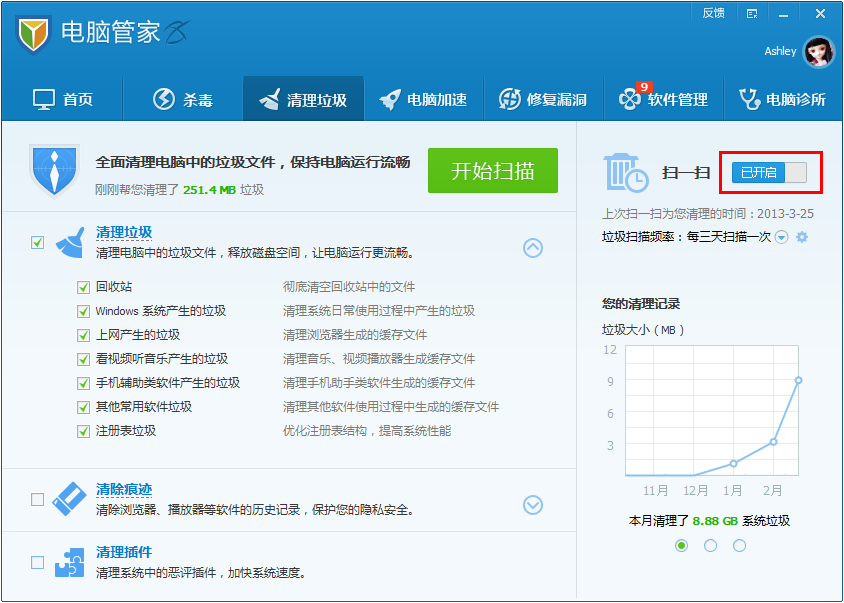This screenshot has height=603, width=844.
Task: Select the second chart page dot
Action: pyautogui.click(x=710, y=545)
